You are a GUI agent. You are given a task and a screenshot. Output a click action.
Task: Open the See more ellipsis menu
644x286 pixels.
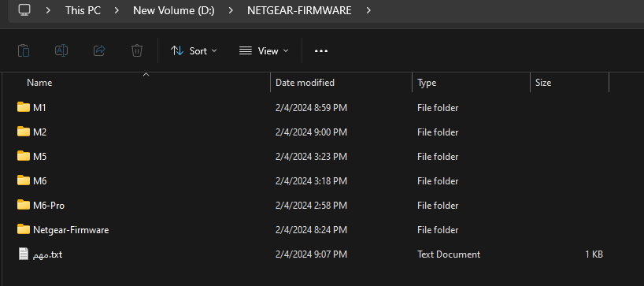coord(321,51)
